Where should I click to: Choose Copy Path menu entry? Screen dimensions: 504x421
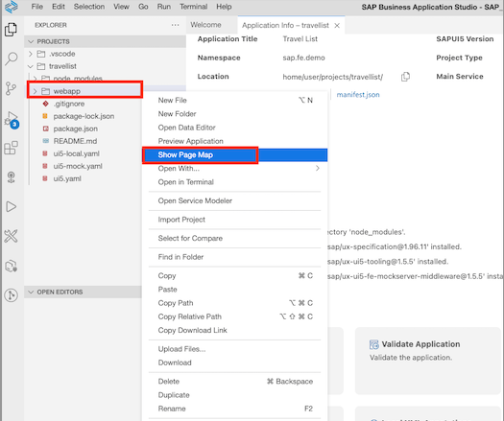click(234, 303)
